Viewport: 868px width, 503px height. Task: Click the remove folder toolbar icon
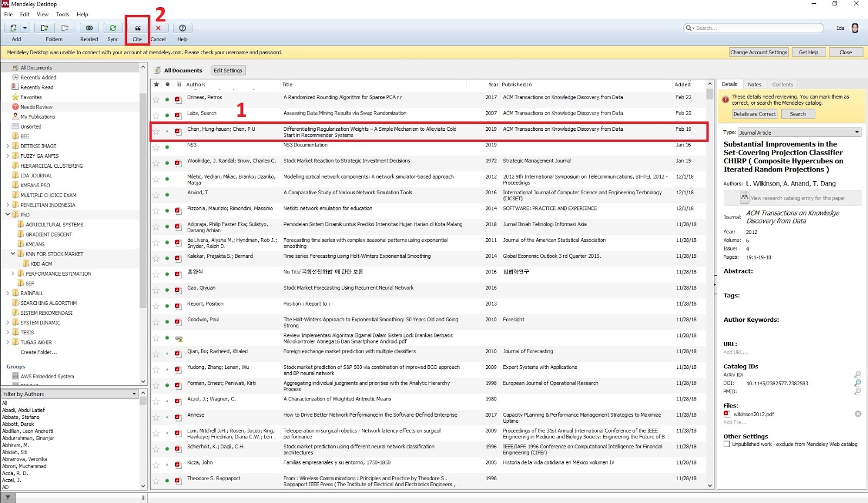(x=65, y=28)
